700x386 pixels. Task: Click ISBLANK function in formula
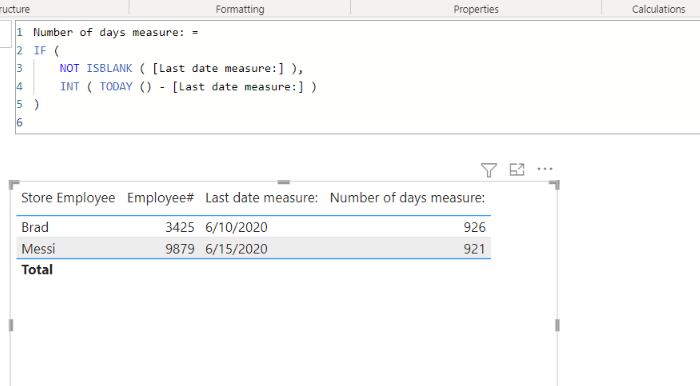[x=109, y=68]
